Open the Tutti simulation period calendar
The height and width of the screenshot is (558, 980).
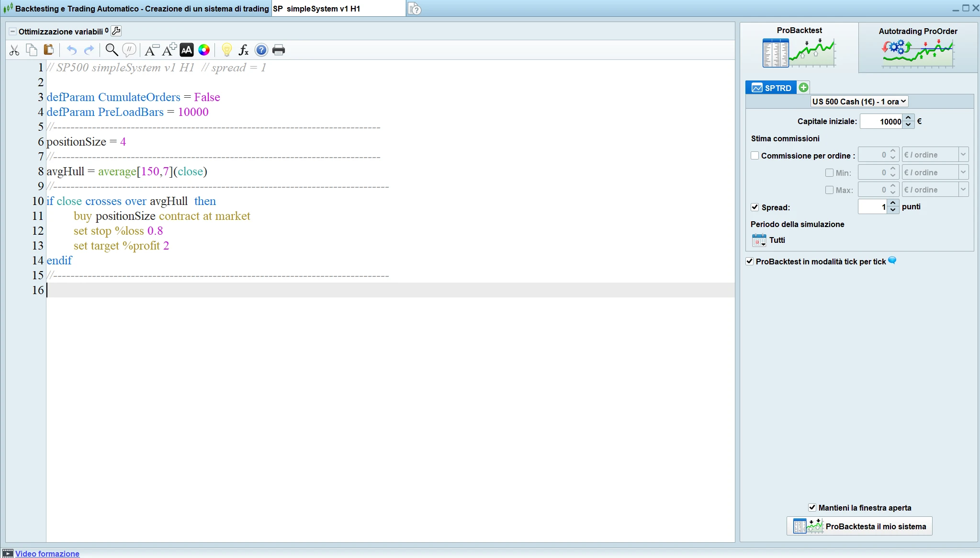click(759, 240)
